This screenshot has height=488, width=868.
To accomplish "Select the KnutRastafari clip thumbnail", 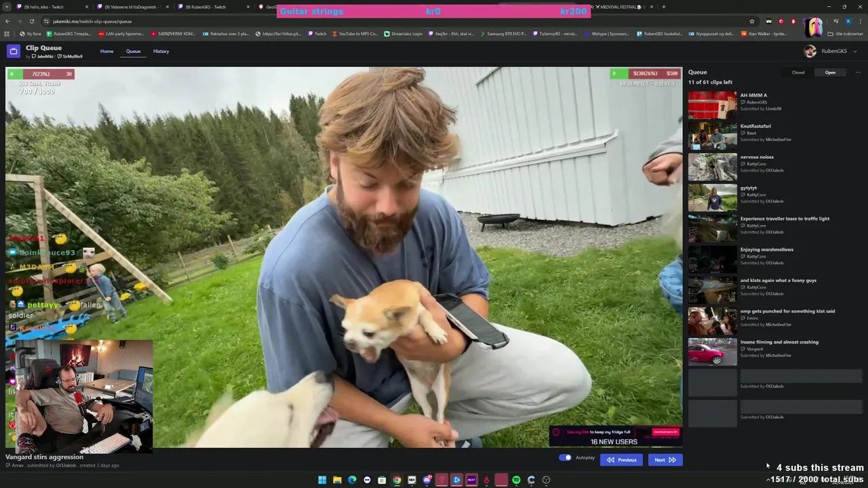I will (712, 136).
